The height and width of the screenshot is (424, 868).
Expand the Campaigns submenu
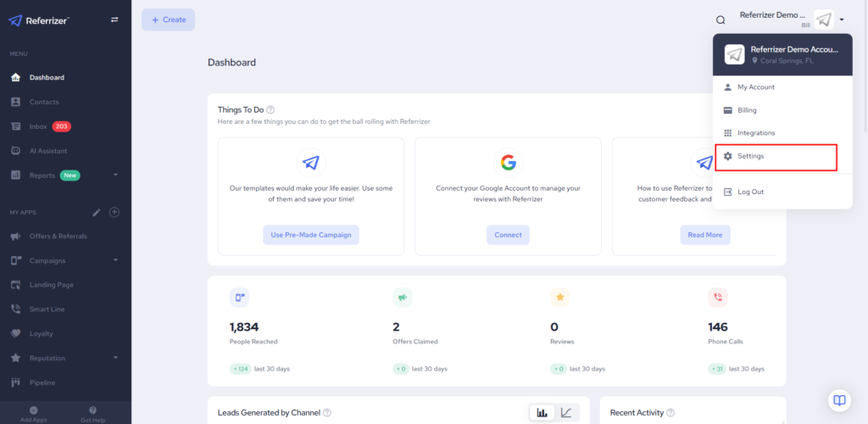[x=114, y=260]
